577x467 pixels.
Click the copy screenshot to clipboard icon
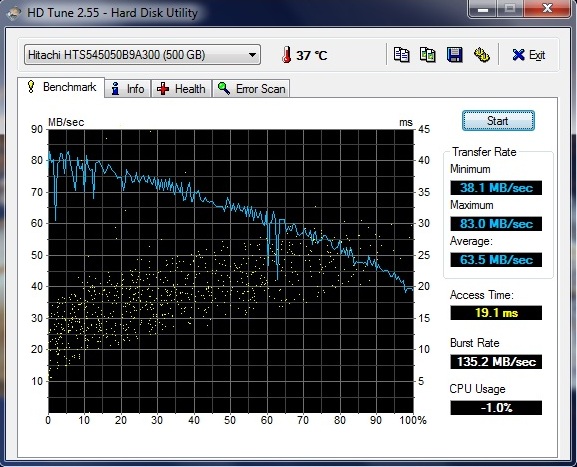pyautogui.click(x=428, y=55)
